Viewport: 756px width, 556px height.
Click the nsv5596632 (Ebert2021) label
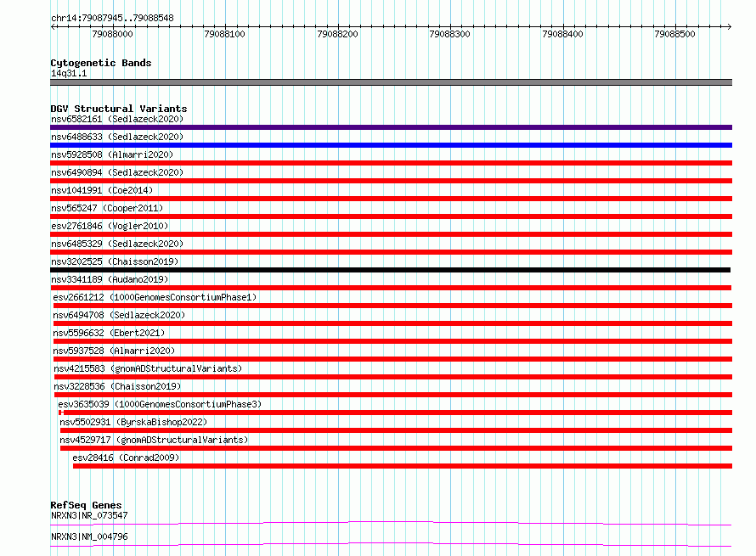click(x=109, y=333)
